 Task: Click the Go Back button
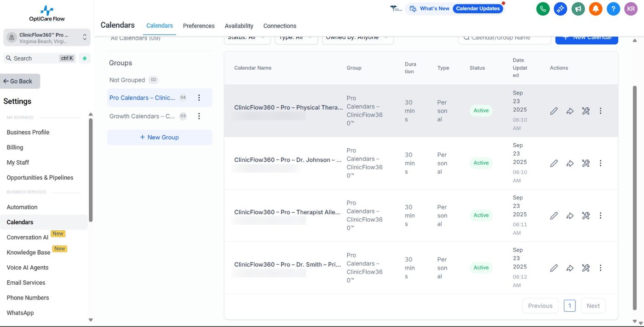click(x=20, y=81)
